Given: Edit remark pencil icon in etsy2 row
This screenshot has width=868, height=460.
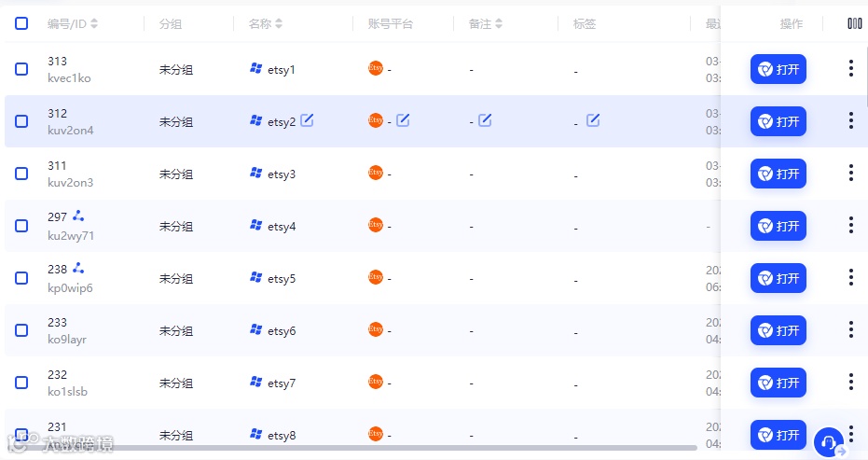Looking at the screenshot, I should [485, 120].
